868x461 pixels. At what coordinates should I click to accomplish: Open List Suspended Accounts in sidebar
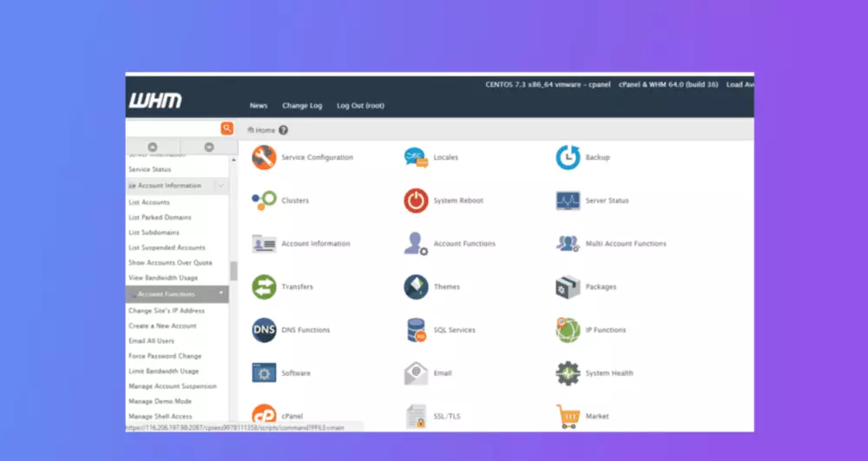tap(168, 247)
